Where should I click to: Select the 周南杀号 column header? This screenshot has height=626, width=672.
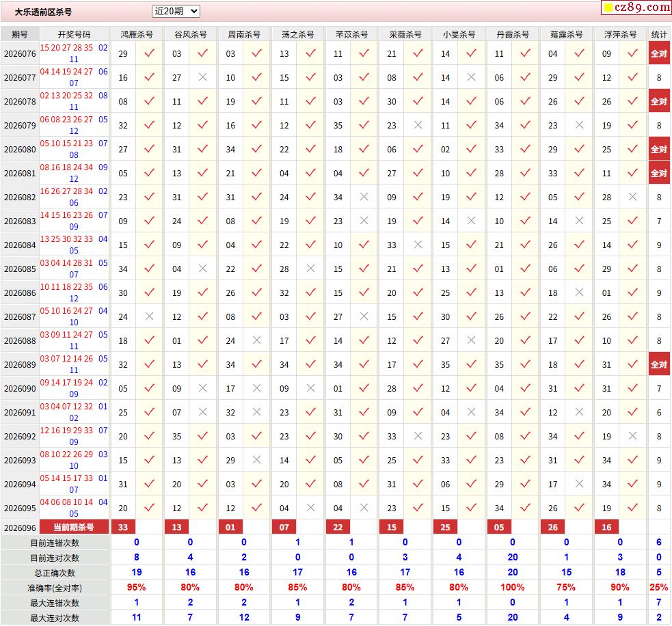point(244,34)
